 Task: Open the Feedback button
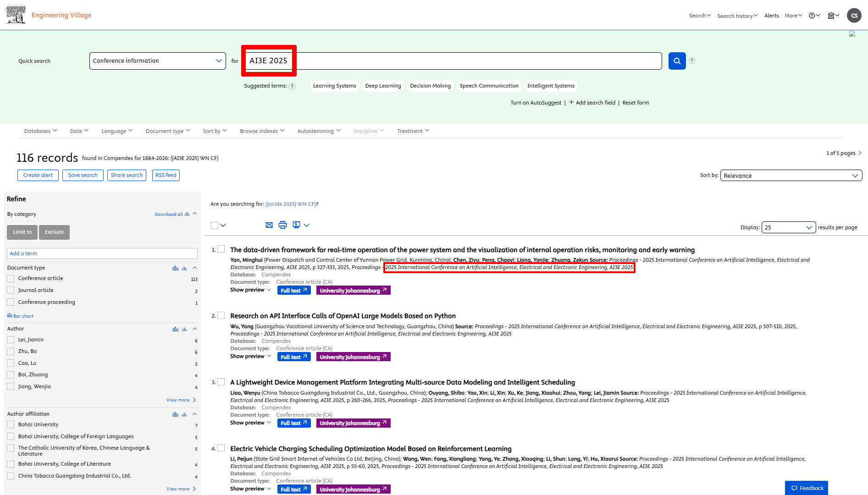point(807,488)
